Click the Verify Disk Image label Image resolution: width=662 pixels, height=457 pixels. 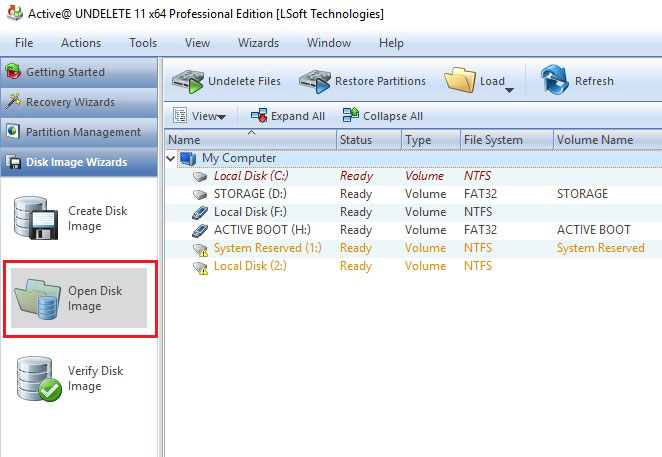96,378
